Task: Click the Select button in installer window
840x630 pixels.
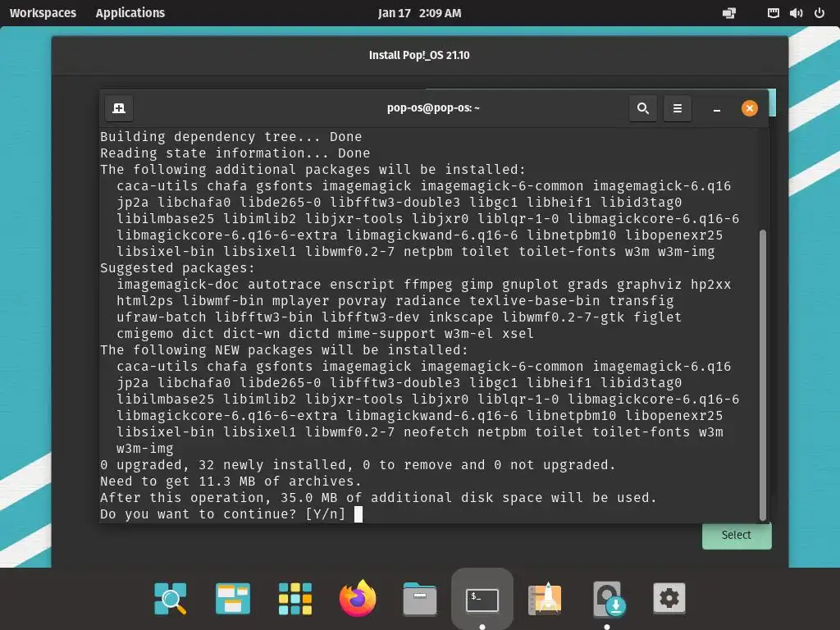Action: point(737,535)
